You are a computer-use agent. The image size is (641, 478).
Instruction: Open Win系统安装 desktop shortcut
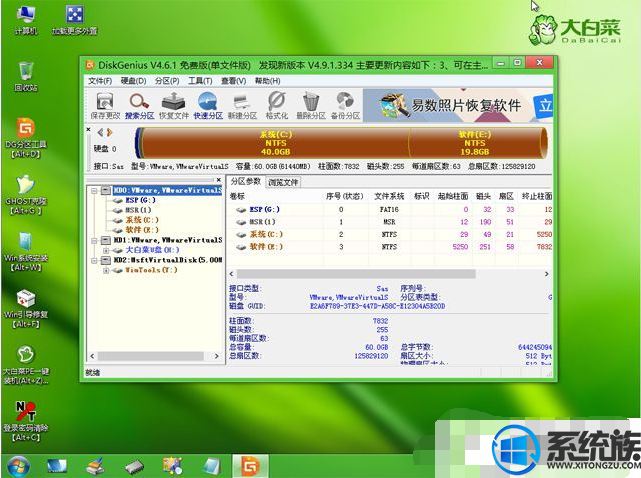point(26,251)
